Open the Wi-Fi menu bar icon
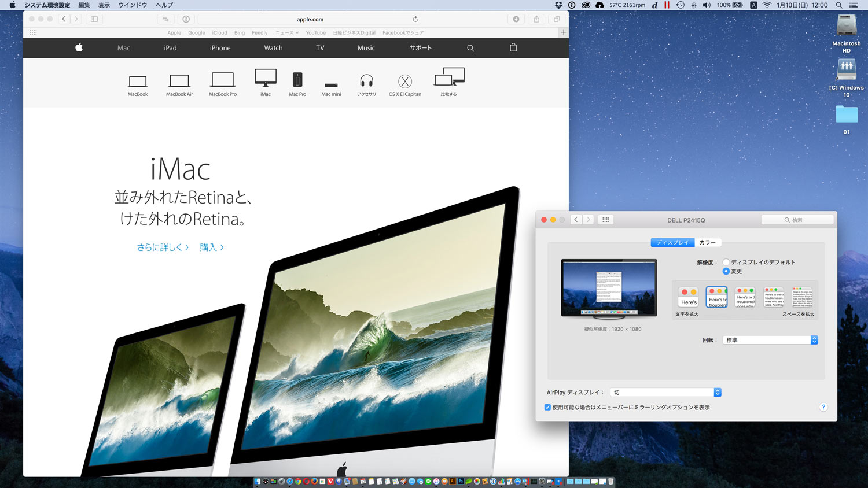The height and width of the screenshot is (488, 868). (767, 5)
